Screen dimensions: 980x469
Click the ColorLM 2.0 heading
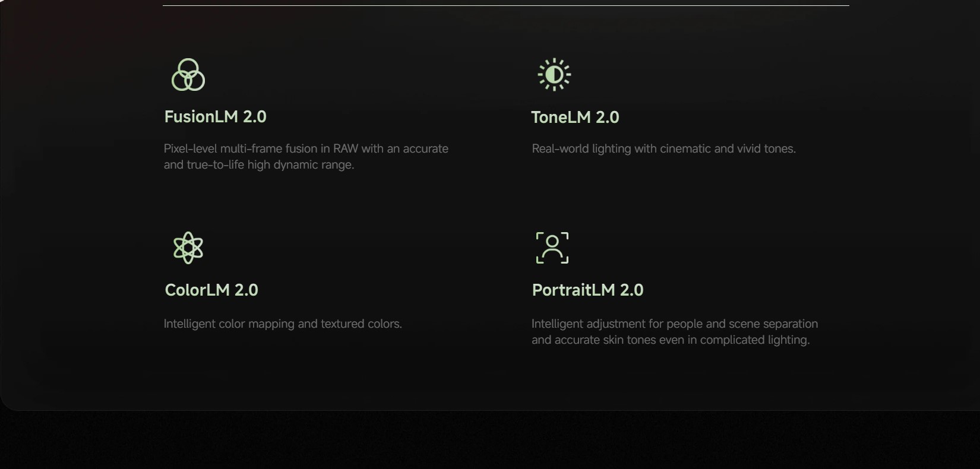click(211, 290)
